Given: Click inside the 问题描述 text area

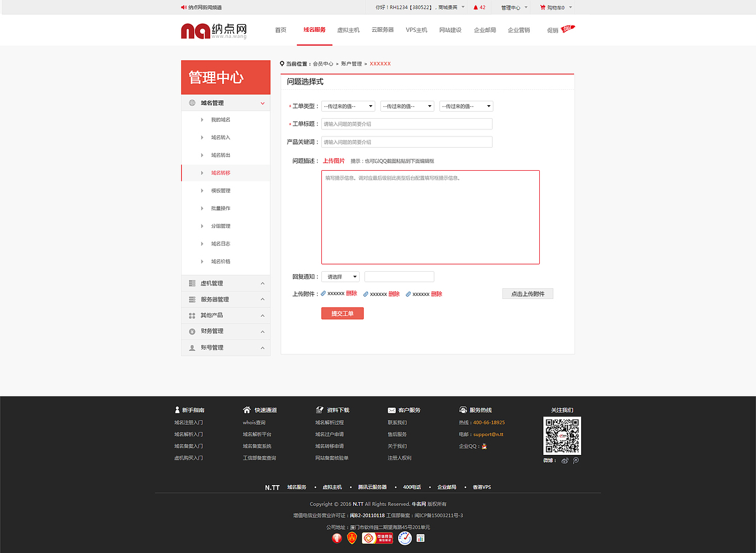Looking at the screenshot, I should (431, 217).
